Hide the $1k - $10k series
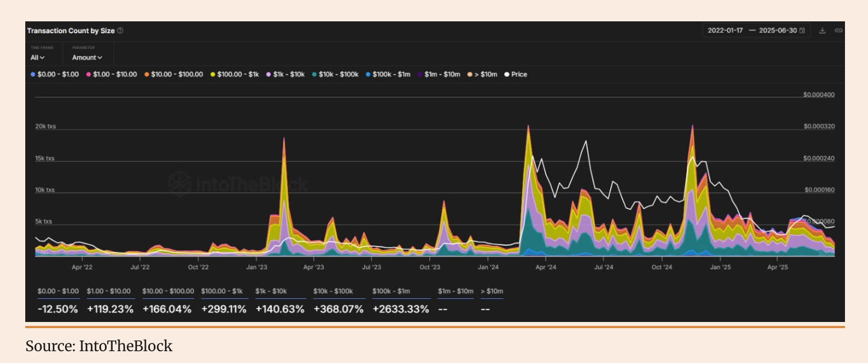Screen dimensions: 868x363 pyautogui.click(x=286, y=74)
